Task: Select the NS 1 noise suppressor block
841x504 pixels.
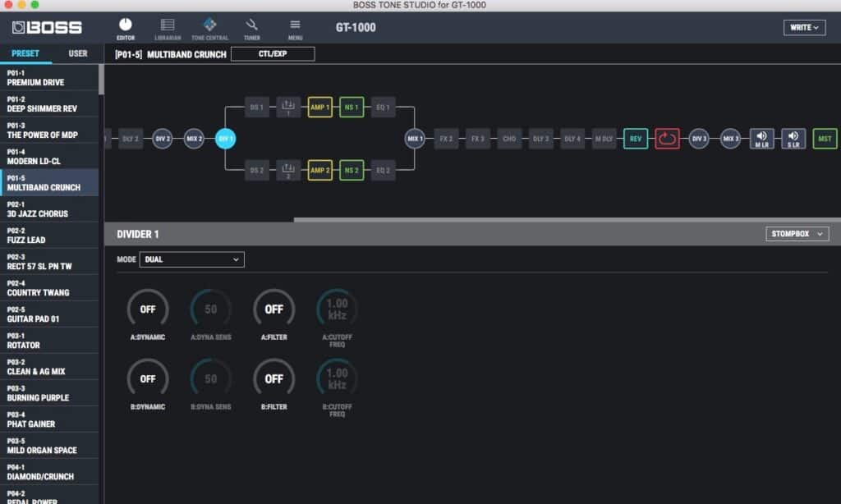Action: pyautogui.click(x=352, y=108)
